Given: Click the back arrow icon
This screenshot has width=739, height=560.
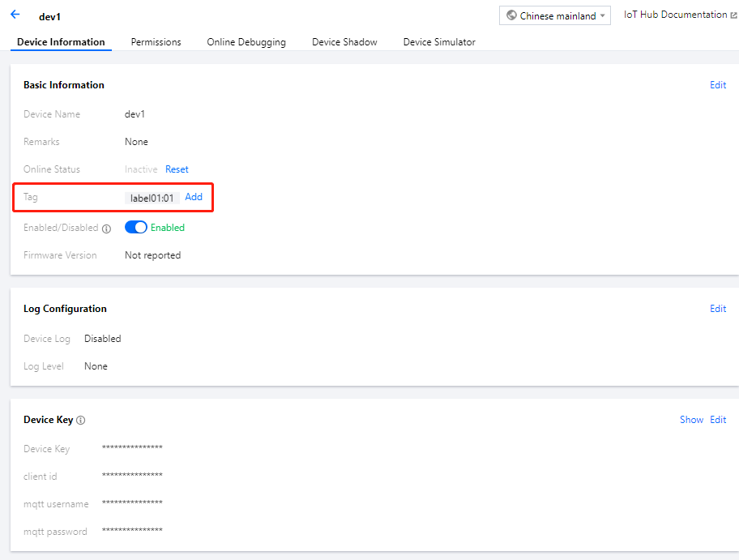Looking at the screenshot, I should tap(15, 15).
